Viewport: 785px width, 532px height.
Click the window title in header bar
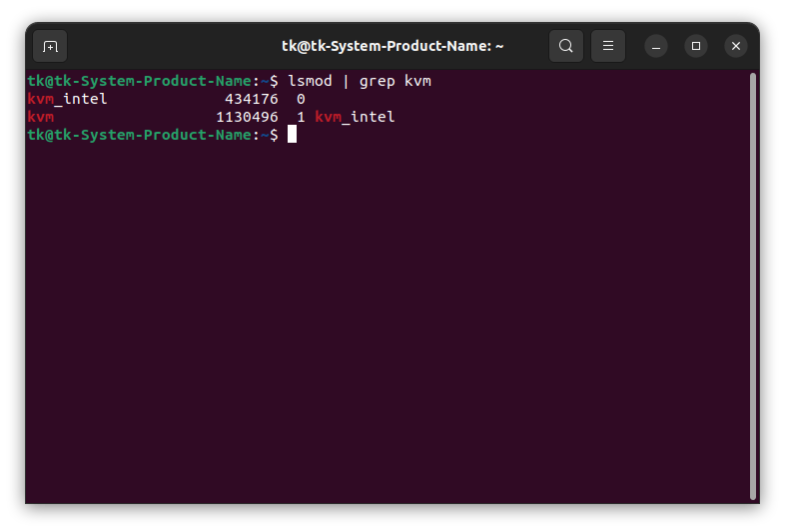click(x=392, y=46)
